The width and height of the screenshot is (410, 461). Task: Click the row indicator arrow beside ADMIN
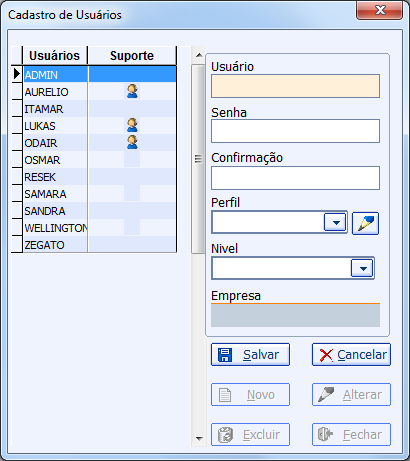point(17,74)
